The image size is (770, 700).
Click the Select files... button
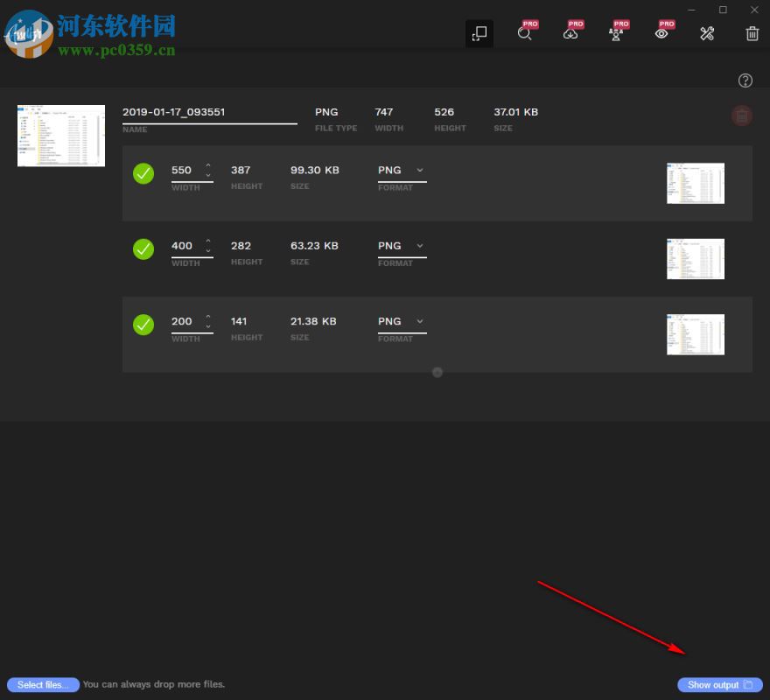[x=43, y=685]
